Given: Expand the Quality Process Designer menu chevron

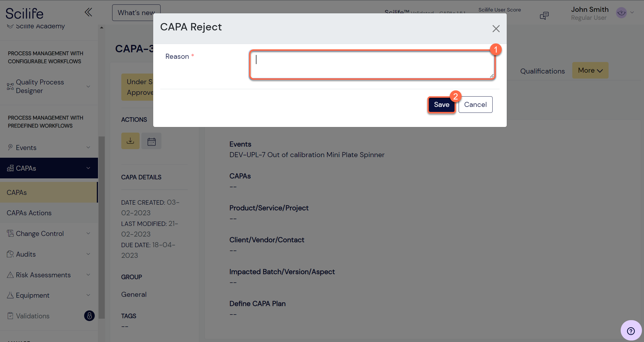Looking at the screenshot, I should pos(88,87).
